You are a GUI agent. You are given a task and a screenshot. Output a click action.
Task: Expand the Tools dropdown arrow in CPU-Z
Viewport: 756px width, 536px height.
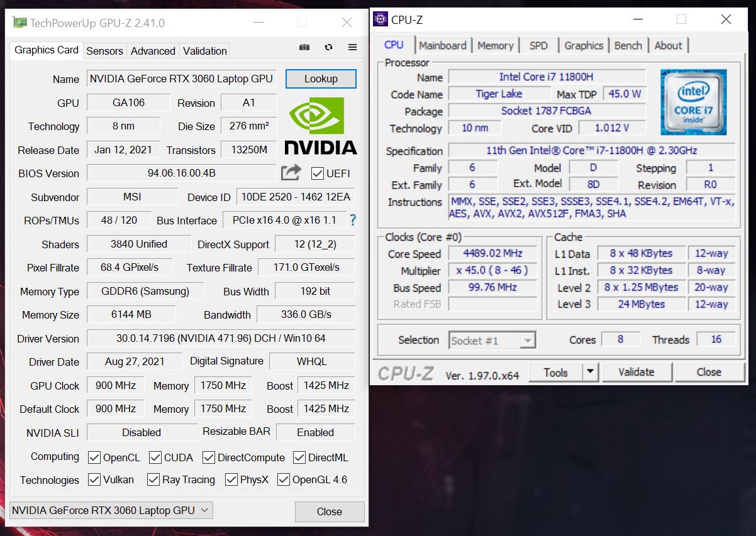point(590,372)
